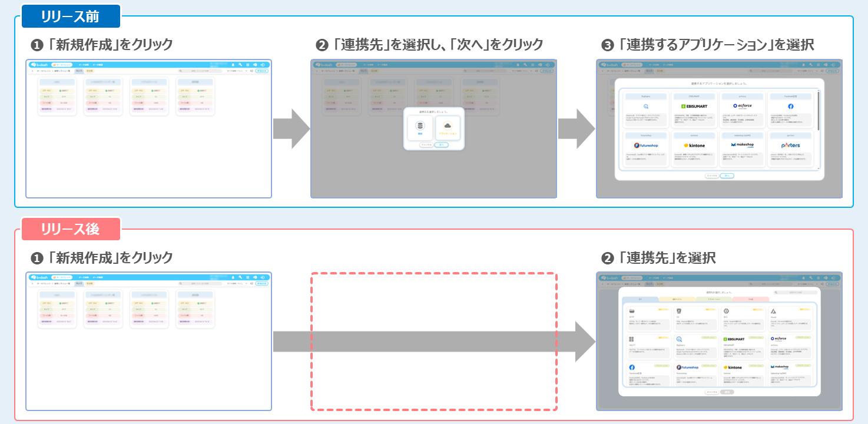
Task: Click the bell icon in リリース後 step ❶ screenshot
Action: coord(233,278)
